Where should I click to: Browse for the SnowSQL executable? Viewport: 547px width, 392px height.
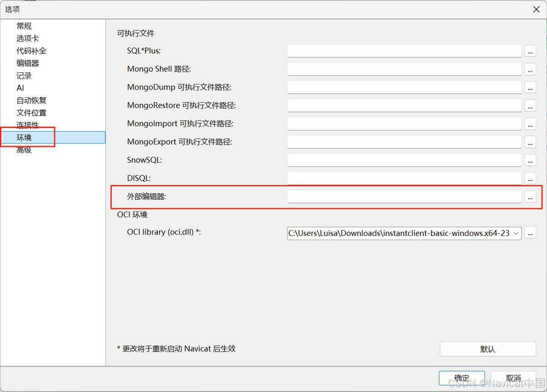click(x=530, y=160)
